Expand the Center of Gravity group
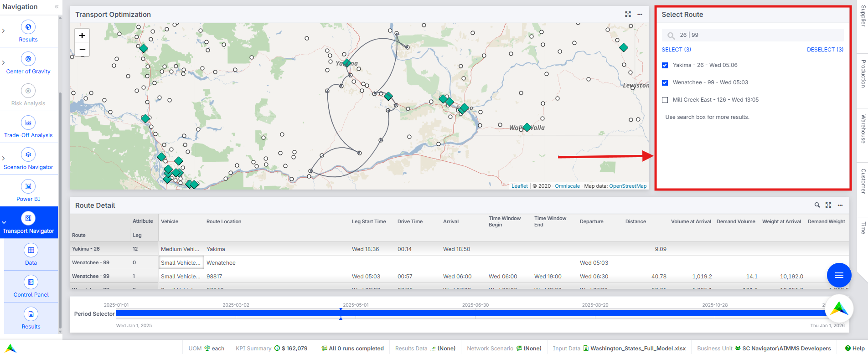Screen dimensions: 868x354 [x=4, y=63]
